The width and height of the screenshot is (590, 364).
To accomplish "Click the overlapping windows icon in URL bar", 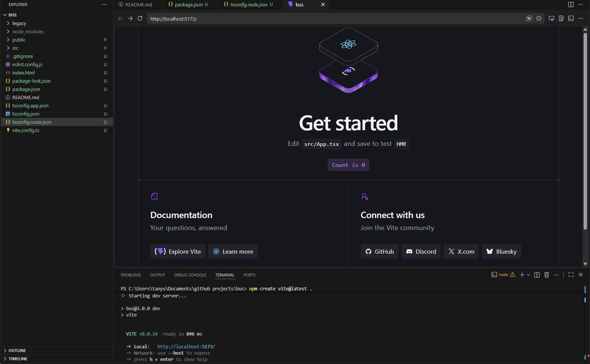I will (528, 18).
